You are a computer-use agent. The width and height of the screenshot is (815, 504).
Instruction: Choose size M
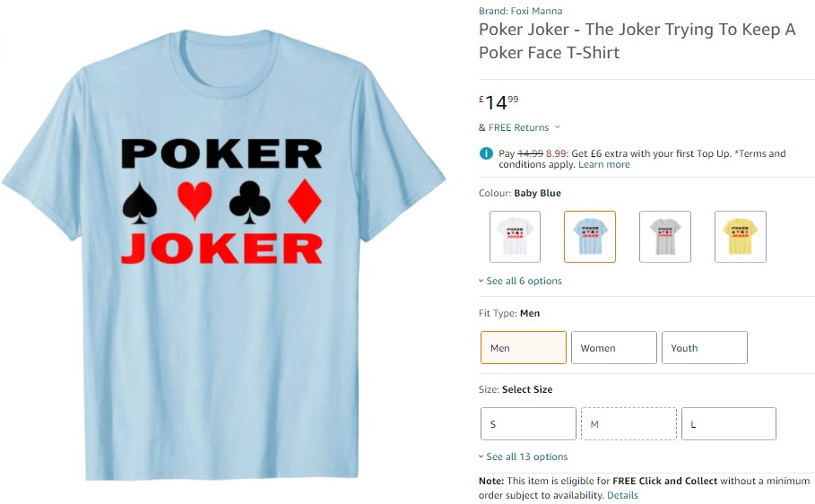pos(629,424)
